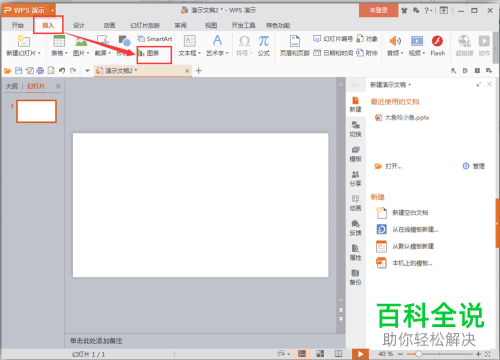Expand the 新建演示文稿 task pane dropdown
Image resolution: width=500 pixels, height=360 pixels.
click(x=410, y=85)
